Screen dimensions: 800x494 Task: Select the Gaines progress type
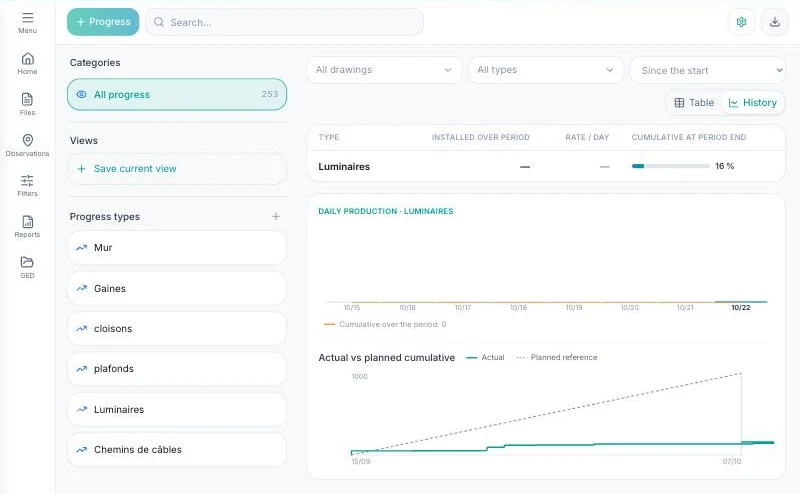tap(177, 288)
